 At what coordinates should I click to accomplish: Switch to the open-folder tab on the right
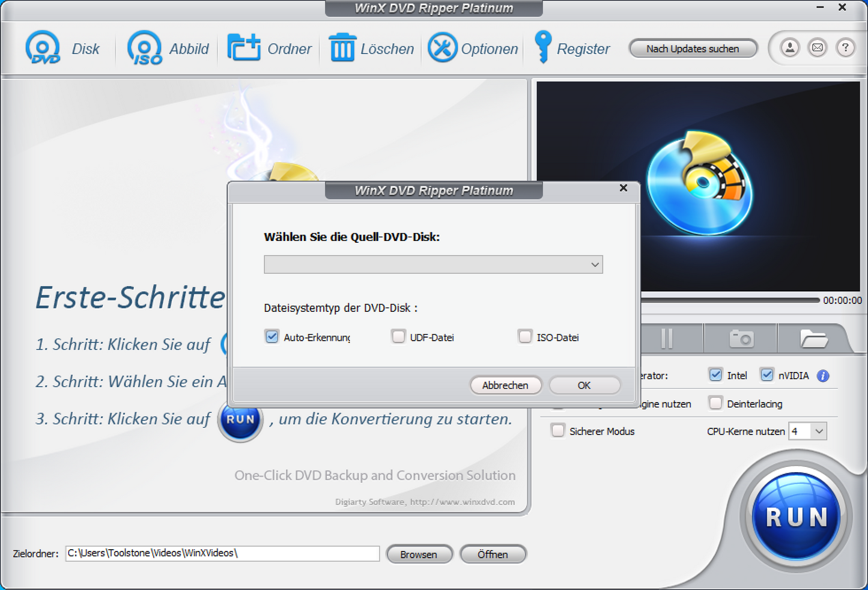click(817, 338)
